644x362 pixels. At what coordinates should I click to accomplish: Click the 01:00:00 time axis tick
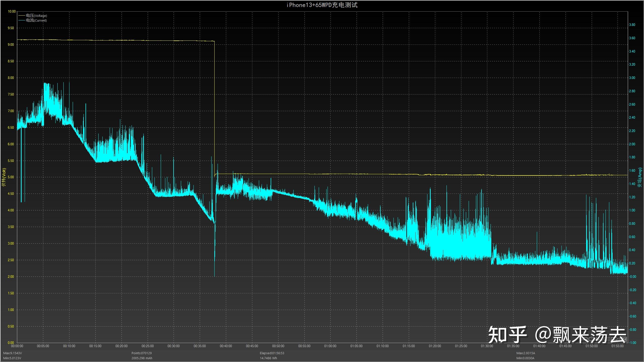pos(330,346)
